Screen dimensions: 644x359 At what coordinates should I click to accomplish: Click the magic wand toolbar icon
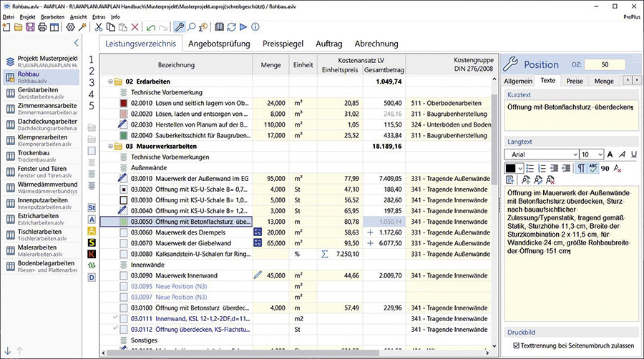(x=82, y=27)
